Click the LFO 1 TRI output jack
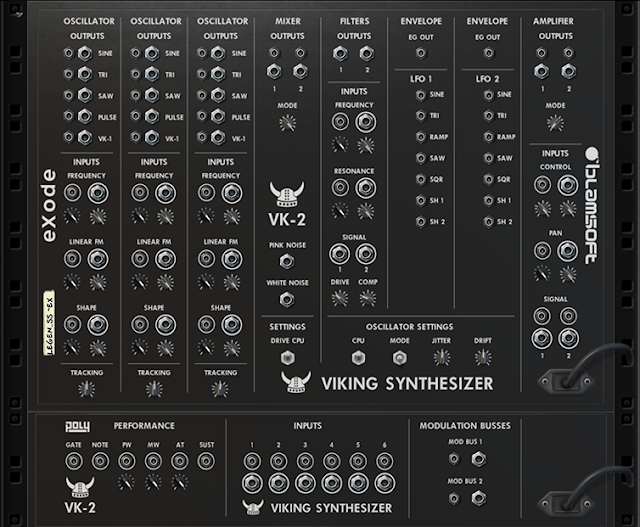Screen dimensions: 640x527 tap(421, 116)
